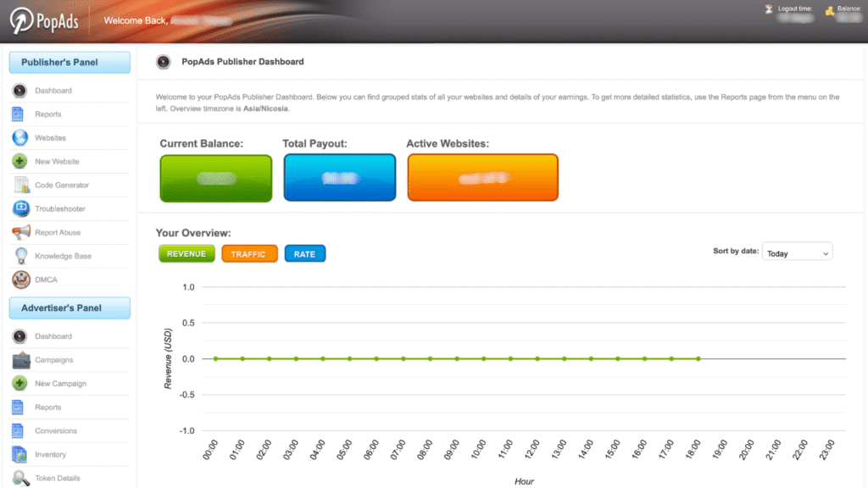Image resolution: width=868 pixels, height=488 pixels.
Task: Click the Advertiser Reports sheet icon
Action: pyautogui.click(x=19, y=408)
